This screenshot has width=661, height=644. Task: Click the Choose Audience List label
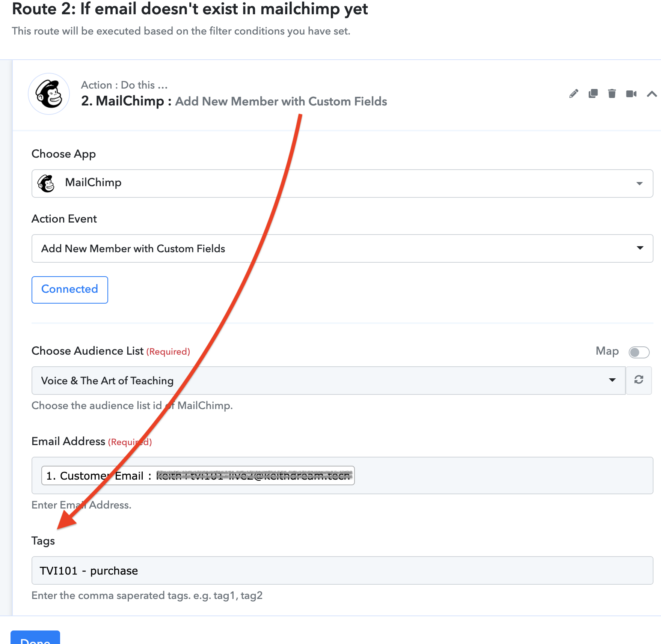pos(88,351)
